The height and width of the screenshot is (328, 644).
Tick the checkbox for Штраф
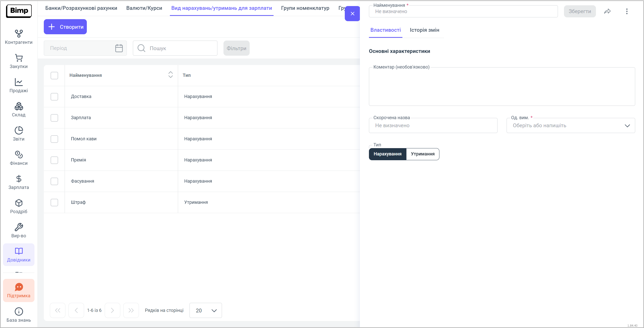click(x=54, y=203)
